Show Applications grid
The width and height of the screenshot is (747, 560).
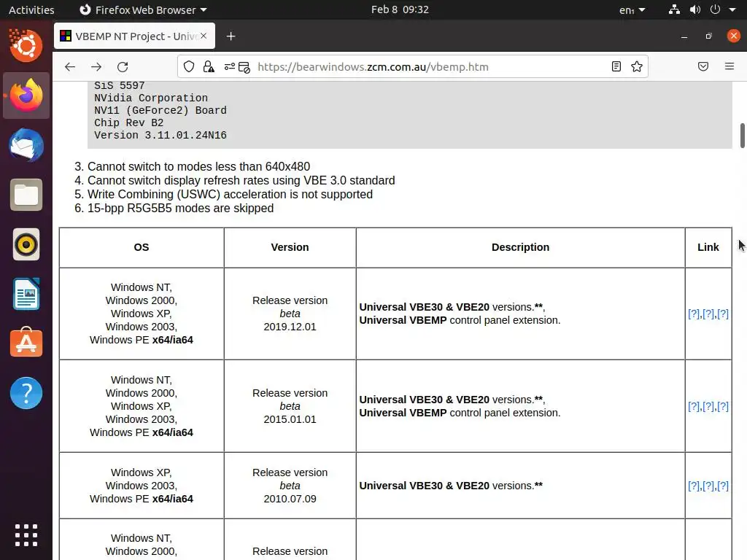click(x=26, y=534)
